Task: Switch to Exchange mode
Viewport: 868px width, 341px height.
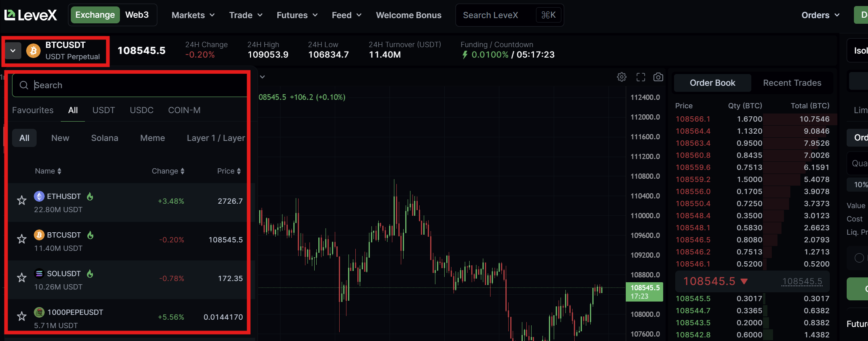Action: 95,15
